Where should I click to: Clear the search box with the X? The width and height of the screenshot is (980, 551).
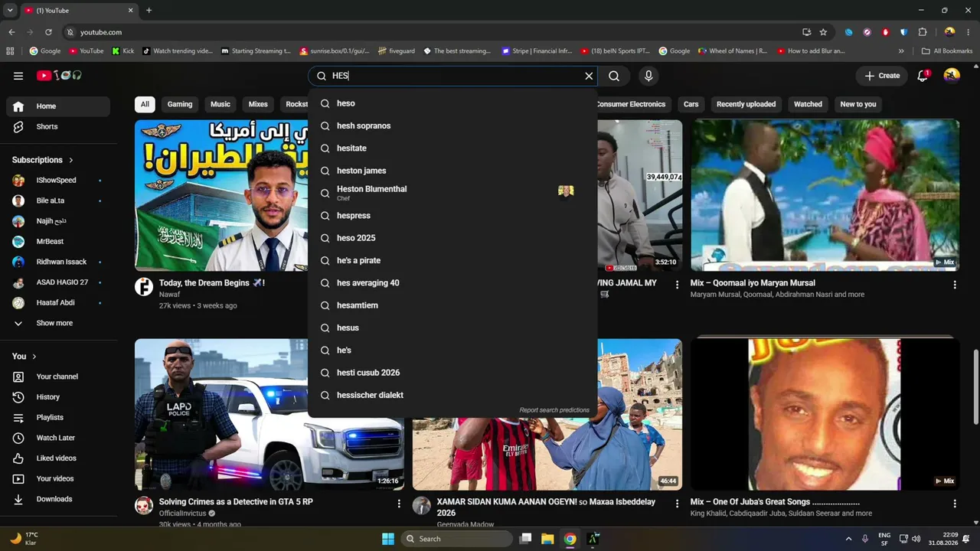pos(589,76)
